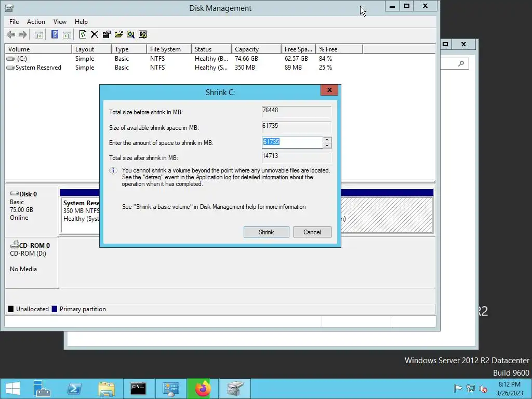532x399 pixels.
Task: Open Command Prompt from the taskbar
Action: (x=138, y=389)
